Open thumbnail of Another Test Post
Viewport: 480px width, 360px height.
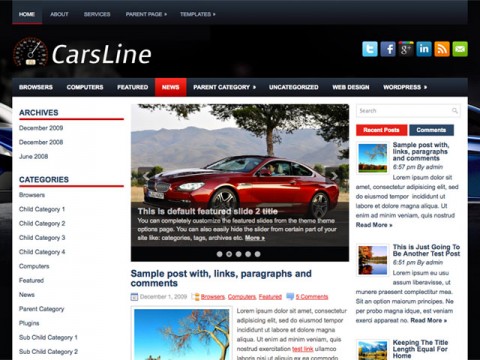373,261
